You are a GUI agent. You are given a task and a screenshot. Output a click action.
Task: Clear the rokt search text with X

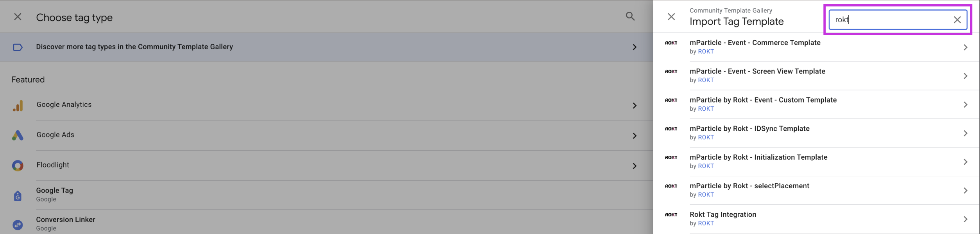[957, 20]
